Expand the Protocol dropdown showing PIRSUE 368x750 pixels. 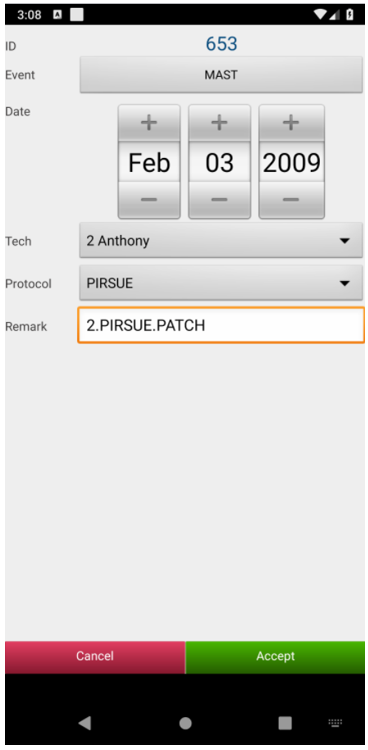[x=221, y=283]
